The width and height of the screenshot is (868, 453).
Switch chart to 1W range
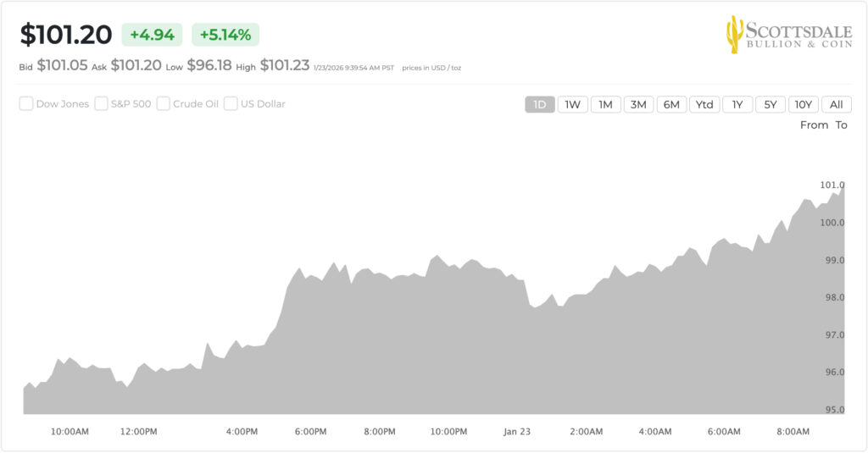point(572,104)
